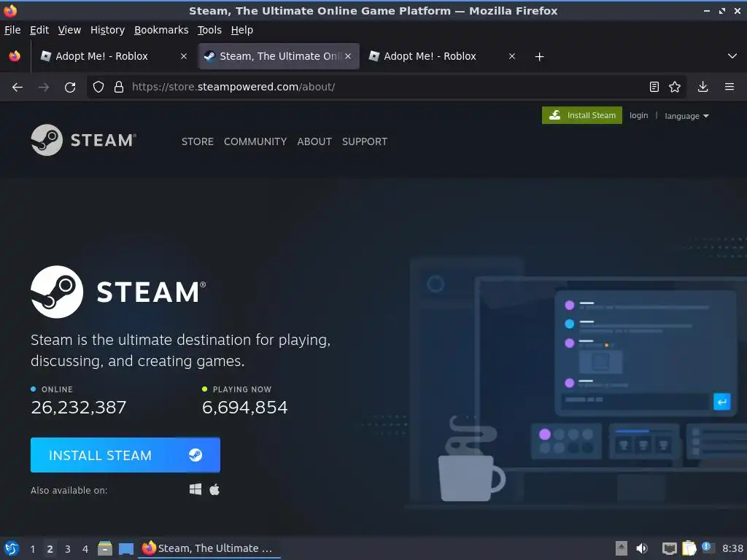Open the downloads panel icon
This screenshot has height=560, width=747.
[x=703, y=87]
